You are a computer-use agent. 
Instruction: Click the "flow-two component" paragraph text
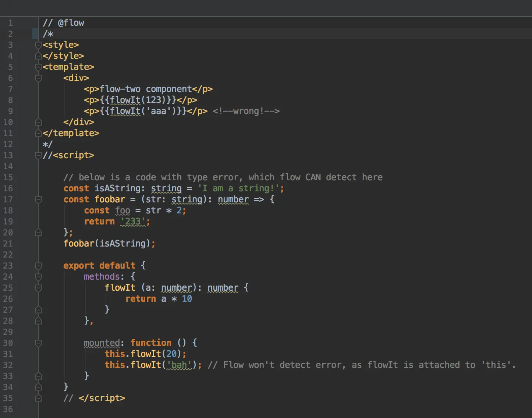146,89
